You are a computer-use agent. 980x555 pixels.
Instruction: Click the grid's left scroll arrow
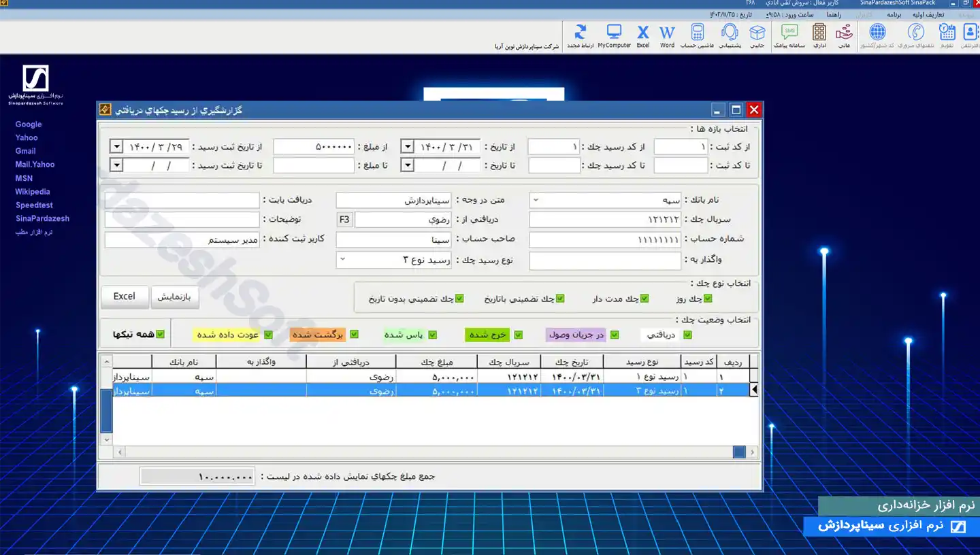coord(121,452)
